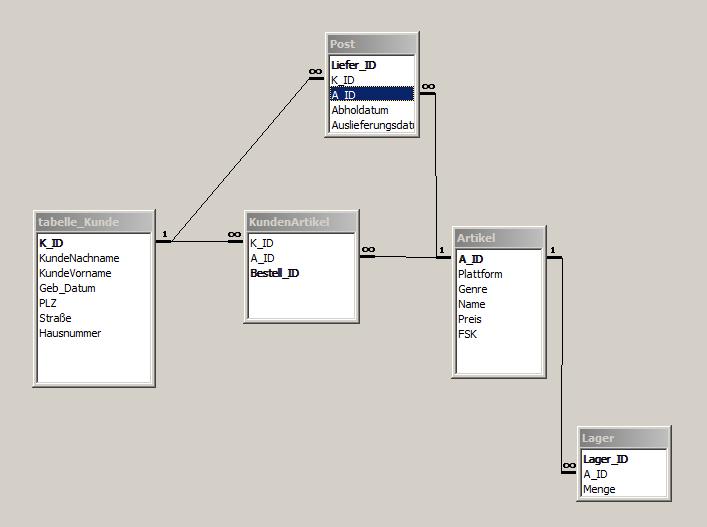Image resolution: width=707 pixels, height=527 pixels.
Task: Click FSK field in Artikel table
Action: tap(499, 334)
